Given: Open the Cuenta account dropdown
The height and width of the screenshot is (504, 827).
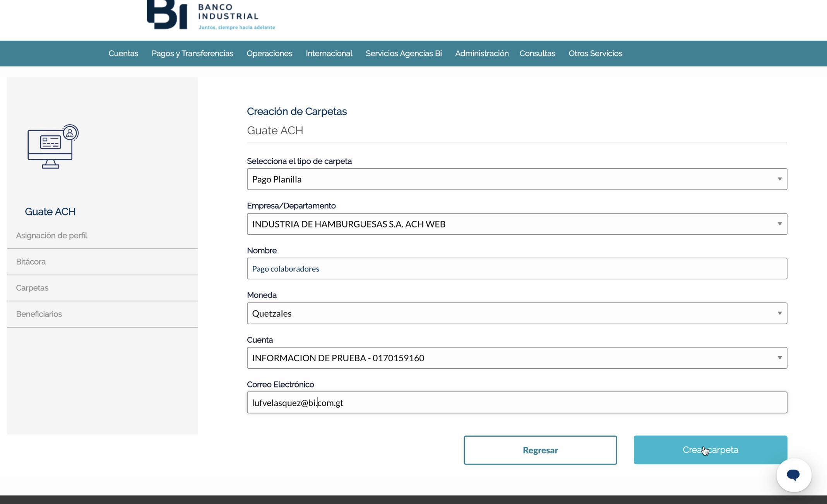Looking at the screenshot, I should [517, 358].
